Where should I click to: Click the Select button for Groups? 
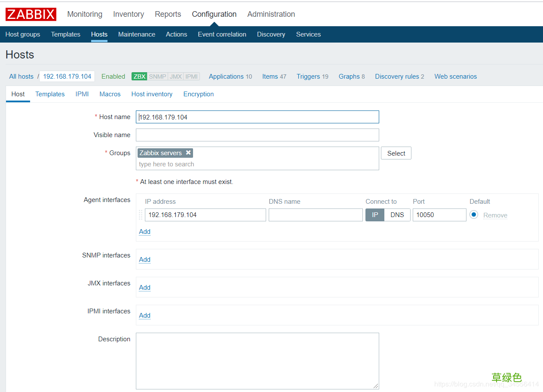click(396, 153)
